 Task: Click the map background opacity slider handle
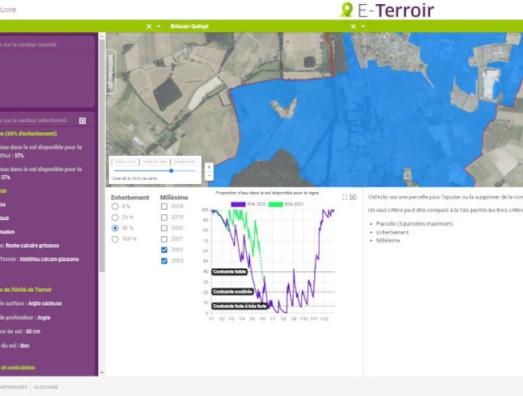pyautogui.click(x=171, y=171)
